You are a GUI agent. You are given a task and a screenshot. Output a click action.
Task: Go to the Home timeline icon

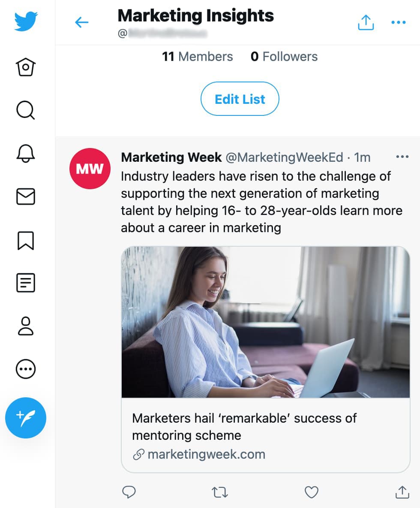point(26,67)
